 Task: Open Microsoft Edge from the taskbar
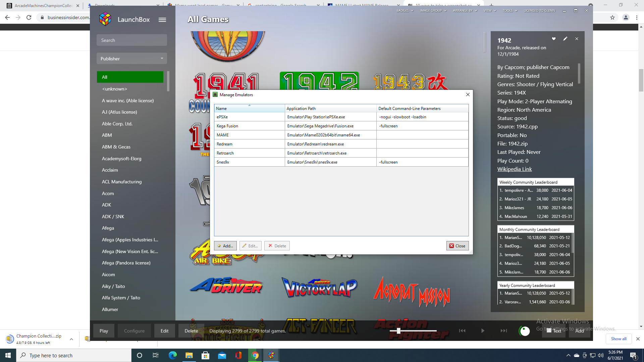172,355
